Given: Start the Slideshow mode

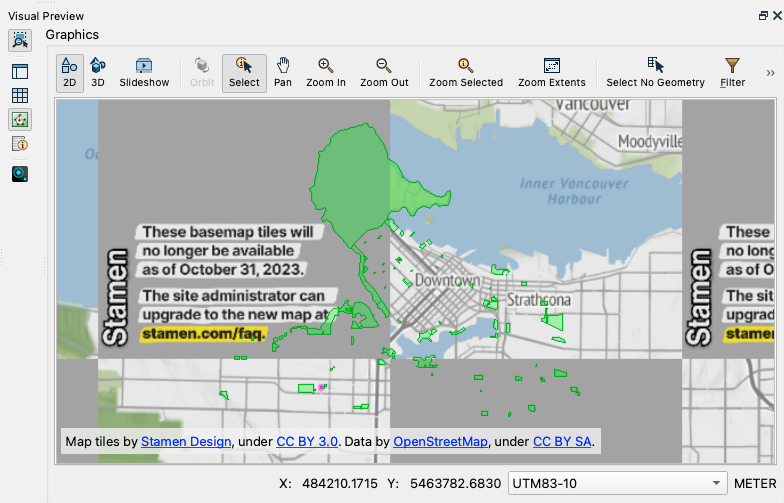Looking at the screenshot, I should (x=144, y=73).
